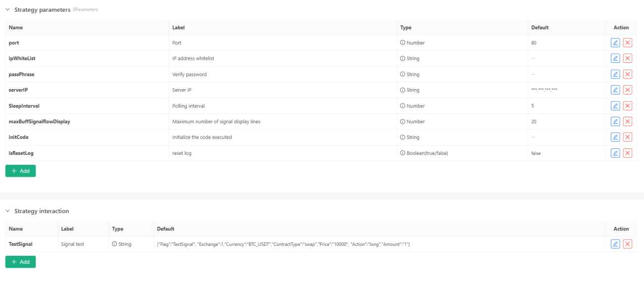Click info icon beside serverIP String type

point(403,90)
